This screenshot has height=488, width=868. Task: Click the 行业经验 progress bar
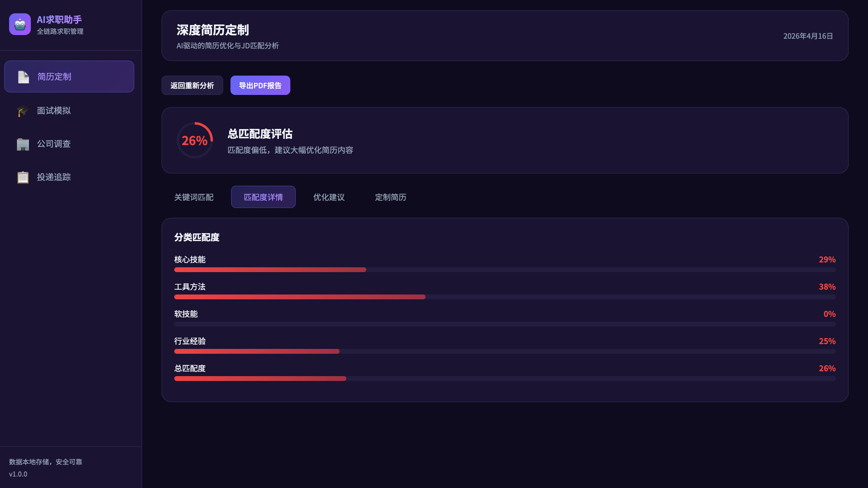tap(505, 351)
